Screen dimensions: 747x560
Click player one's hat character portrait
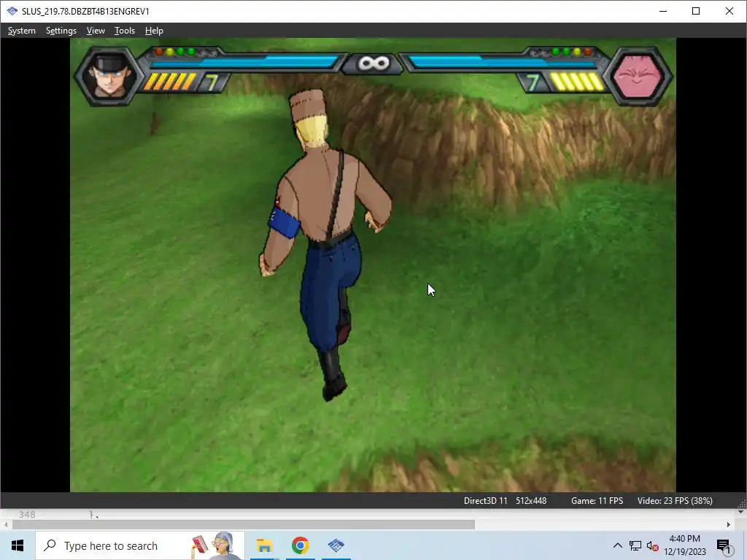point(109,76)
